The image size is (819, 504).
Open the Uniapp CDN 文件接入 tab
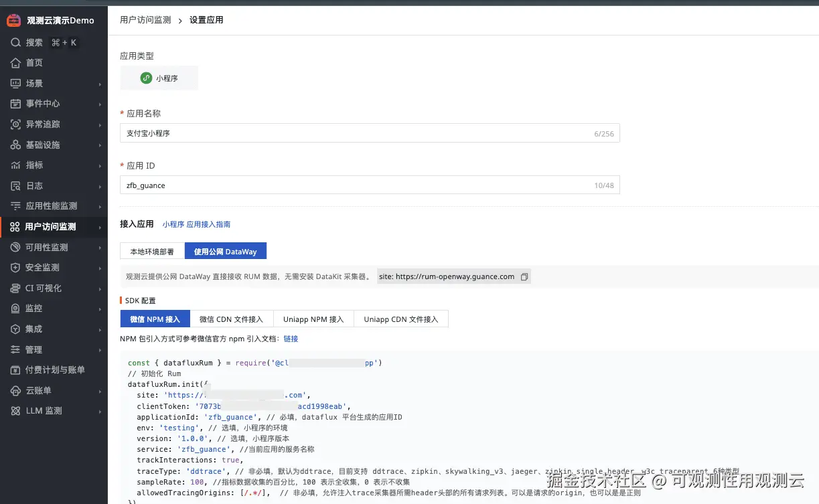(x=401, y=319)
